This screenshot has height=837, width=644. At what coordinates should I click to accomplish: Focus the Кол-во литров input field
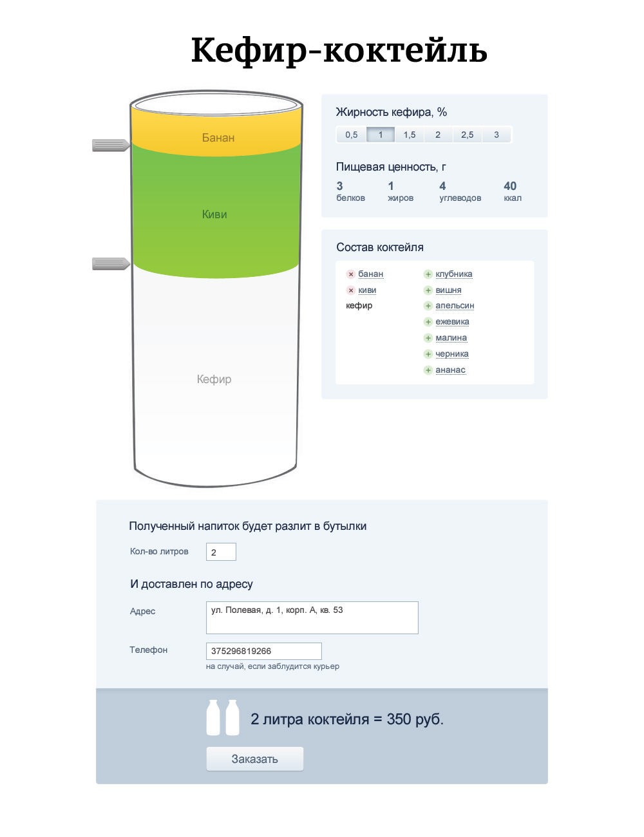221,552
